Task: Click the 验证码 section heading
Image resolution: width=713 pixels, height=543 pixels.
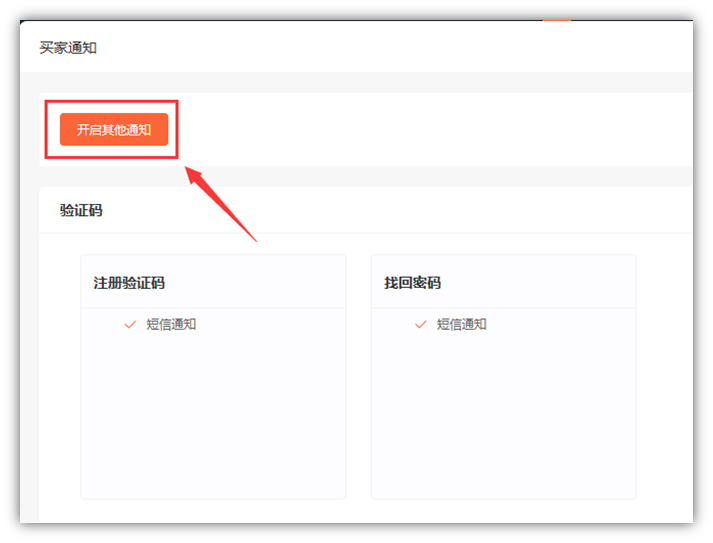Action: 81,210
